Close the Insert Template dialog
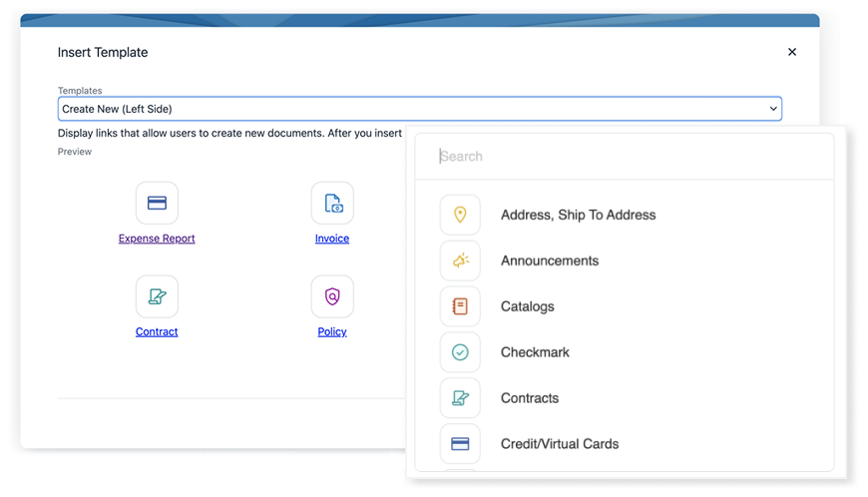The width and height of the screenshot is (868, 497). pyautogui.click(x=792, y=52)
